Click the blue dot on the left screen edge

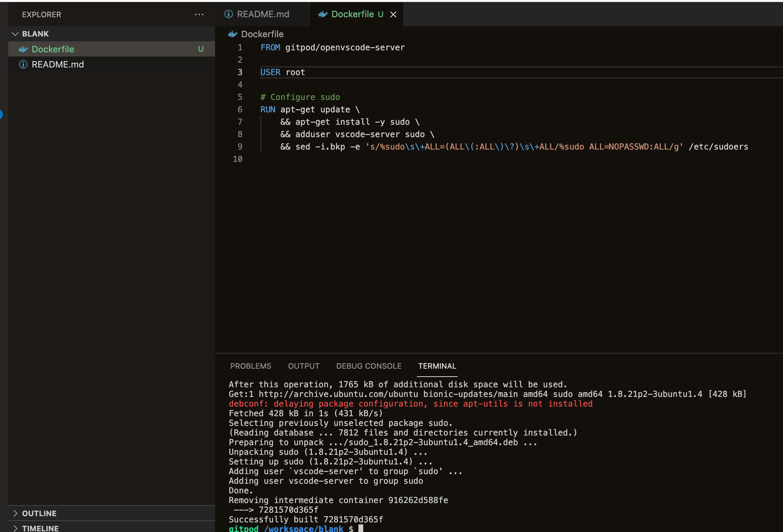pyautogui.click(x=1, y=115)
